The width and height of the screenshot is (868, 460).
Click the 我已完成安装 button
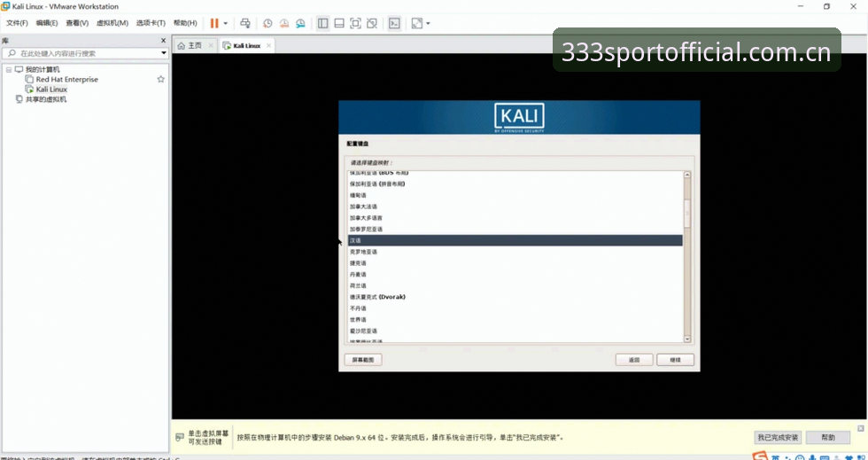tap(778, 437)
